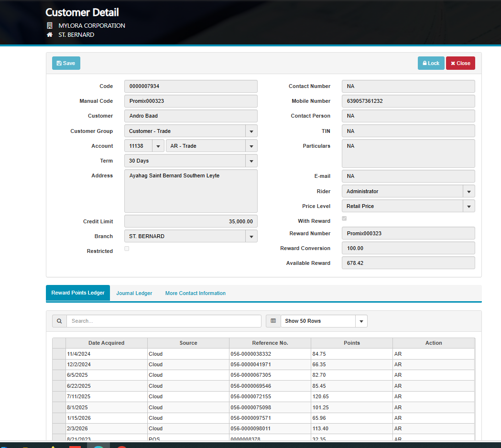Toggle the Restricted checkbox
The image size is (501, 448).
coord(127,249)
